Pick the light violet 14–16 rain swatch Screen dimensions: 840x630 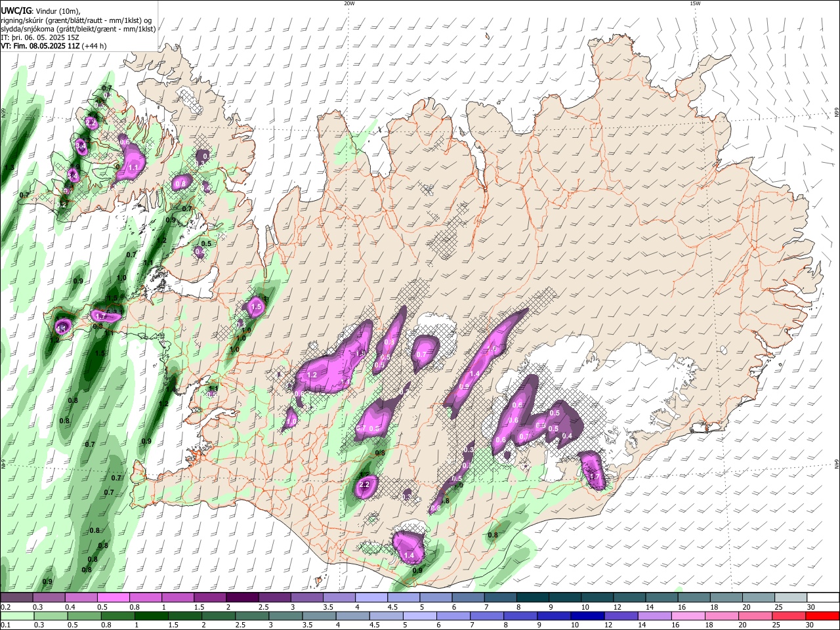point(655,616)
